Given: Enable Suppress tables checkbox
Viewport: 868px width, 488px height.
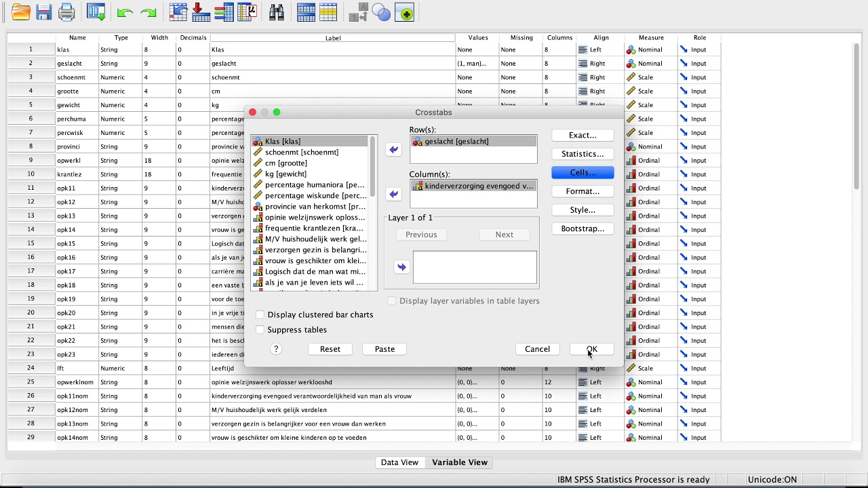Looking at the screenshot, I should coord(260,329).
